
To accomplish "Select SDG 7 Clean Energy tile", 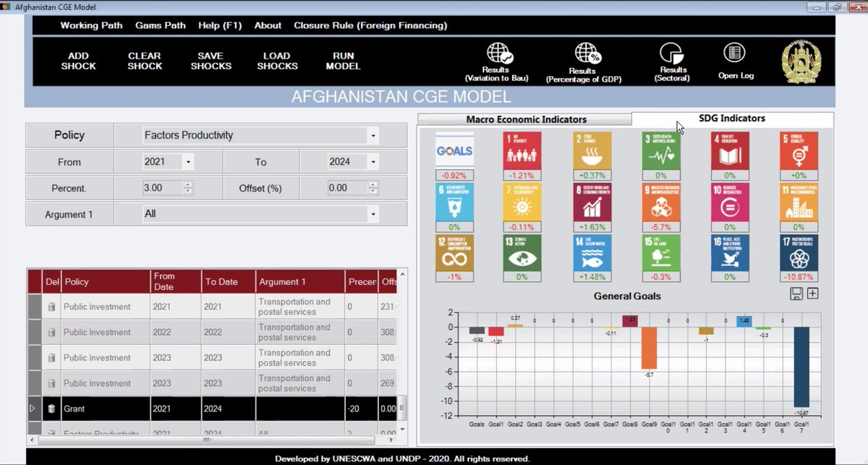I will pos(522,202).
